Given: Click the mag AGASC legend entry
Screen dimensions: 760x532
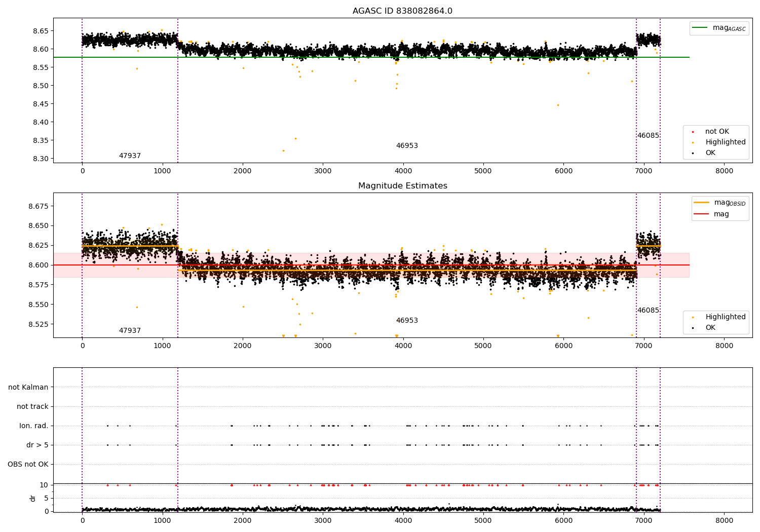Looking at the screenshot, I should 719,28.
